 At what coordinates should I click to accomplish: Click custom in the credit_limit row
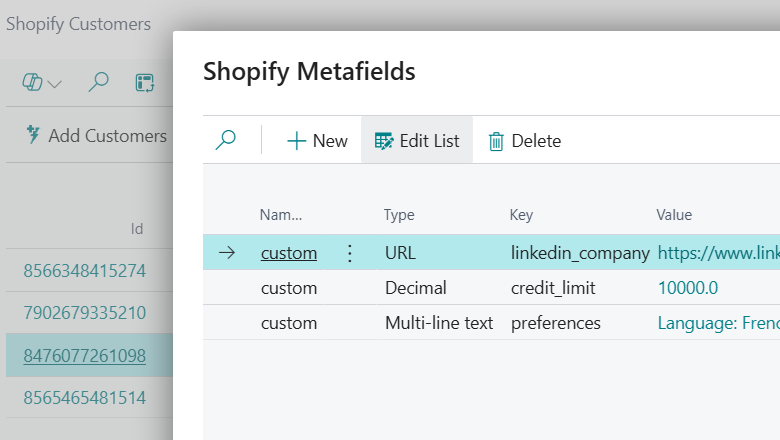(x=289, y=288)
